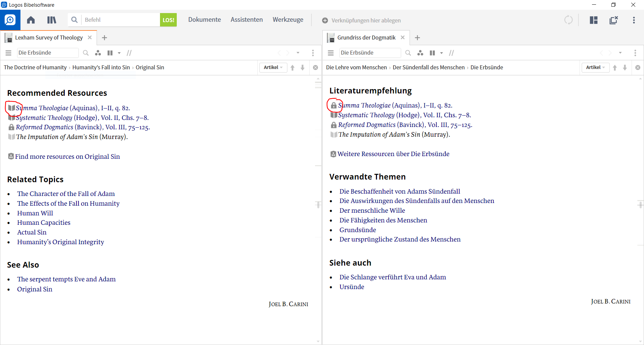
Task: Click the Befehl command input field
Action: 121,20
